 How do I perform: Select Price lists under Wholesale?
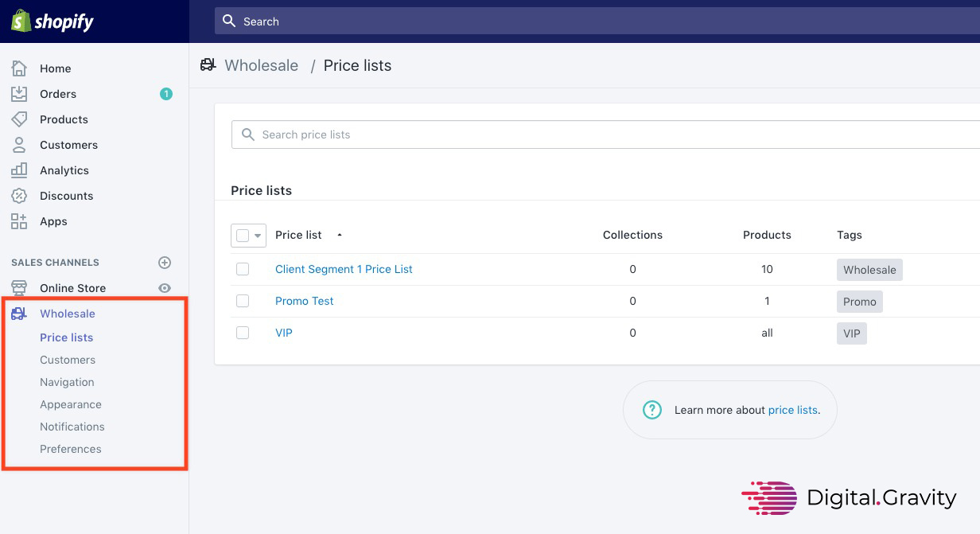click(x=67, y=337)
